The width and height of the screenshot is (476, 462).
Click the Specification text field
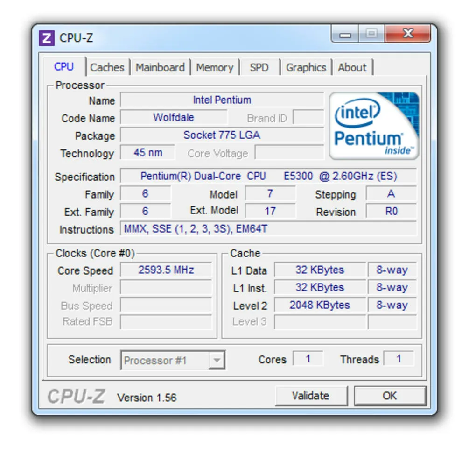point(268,176)
